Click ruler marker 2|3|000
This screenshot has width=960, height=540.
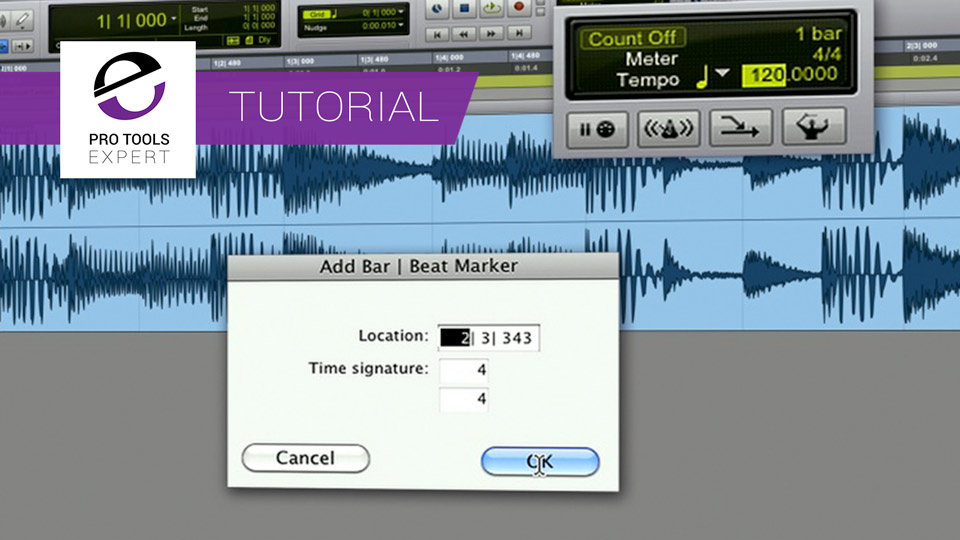point(921,45)
